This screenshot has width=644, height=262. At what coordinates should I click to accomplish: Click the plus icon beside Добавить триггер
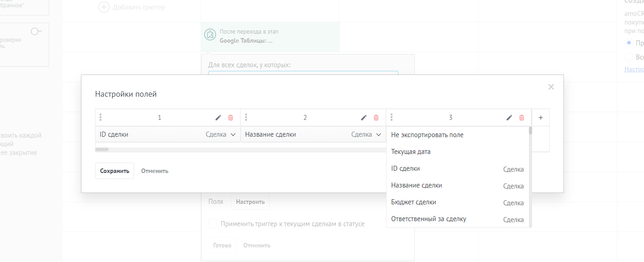click(x=104, y=7)
